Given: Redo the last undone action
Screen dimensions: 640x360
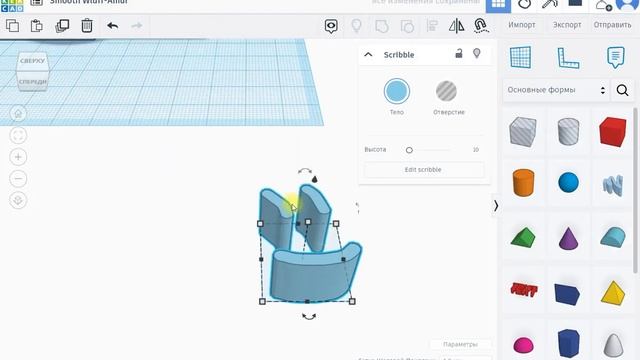Looking at the screenshot, I should 137,26.
